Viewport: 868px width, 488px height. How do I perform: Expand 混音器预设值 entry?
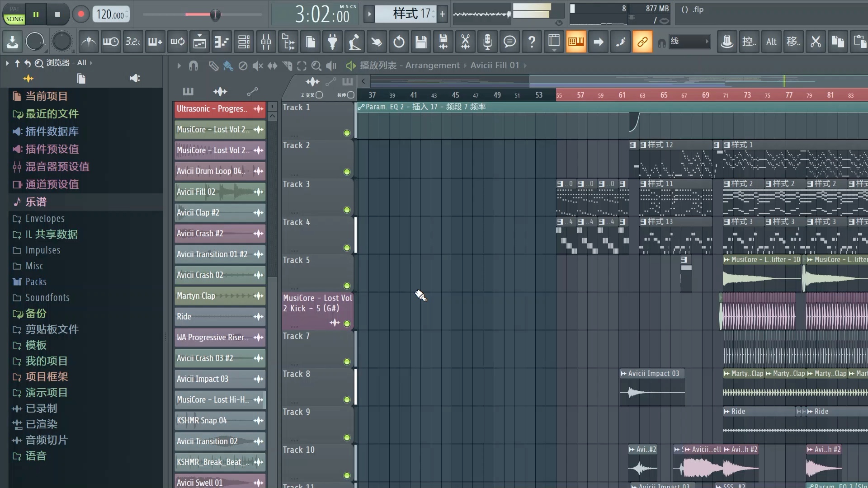(x=57, y=167)
